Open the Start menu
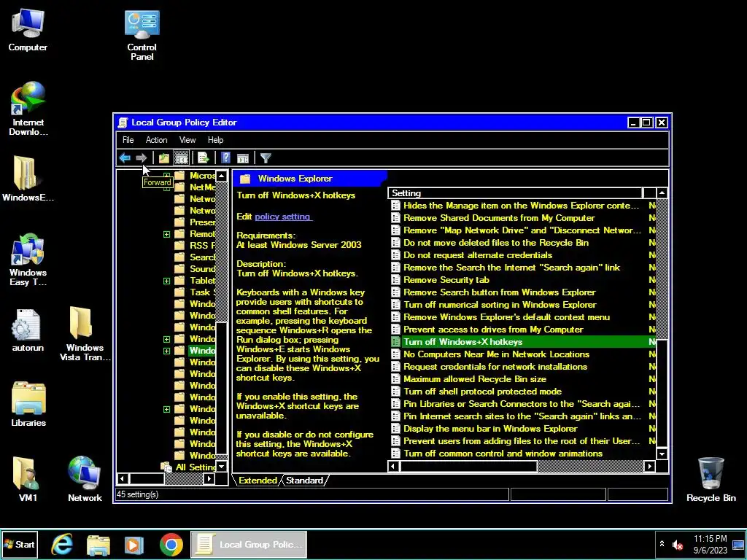The image size is (747, 560). click(20, 544)
